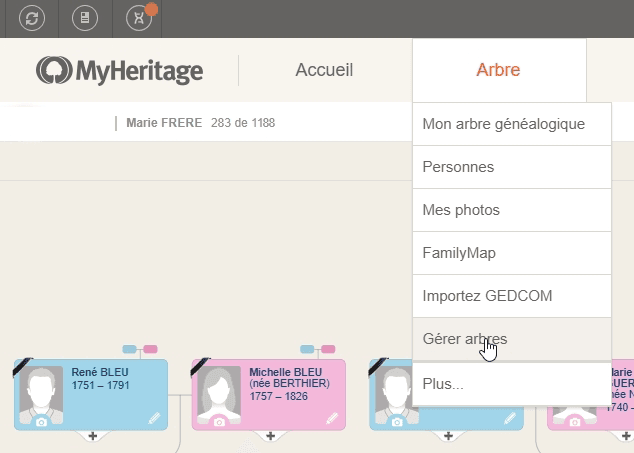Open the Accueil tab
The width and height of the screenshot is (634, 453).
tap(324, 70)
